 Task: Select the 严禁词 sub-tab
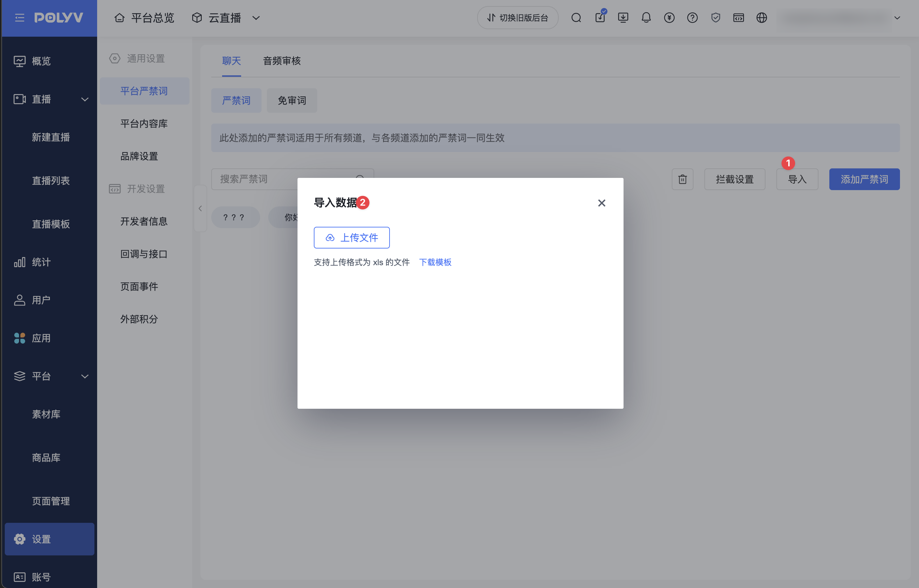pyautogui.click(x=236, y=100)
